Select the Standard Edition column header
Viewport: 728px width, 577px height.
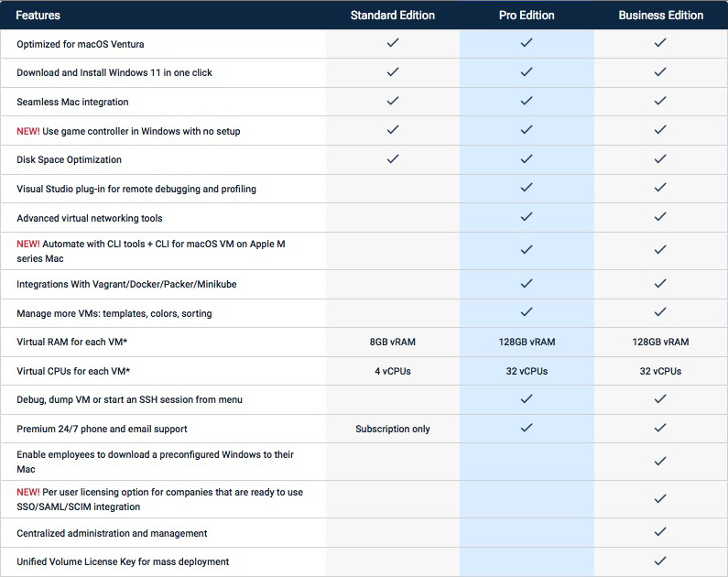(393, 16)
